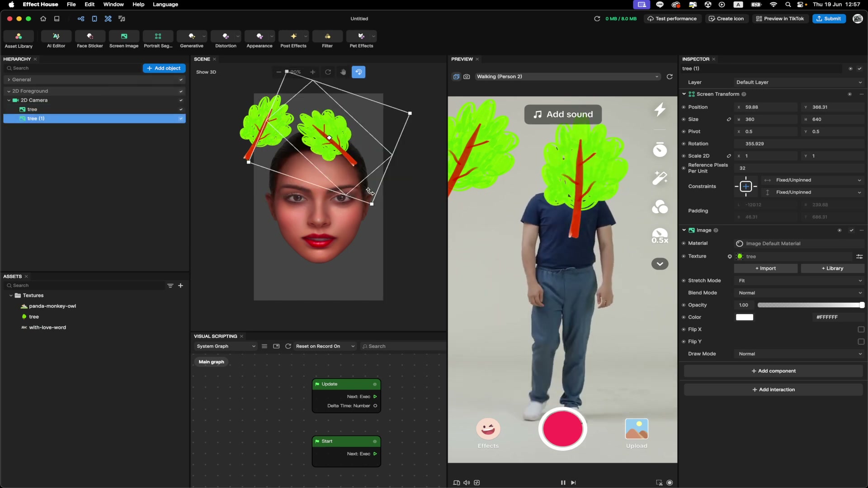Image resolution: width=868 pixels, height=488 pixels.
Task: Toggle visibility check of tree (1)
Action: coord(181,118)
